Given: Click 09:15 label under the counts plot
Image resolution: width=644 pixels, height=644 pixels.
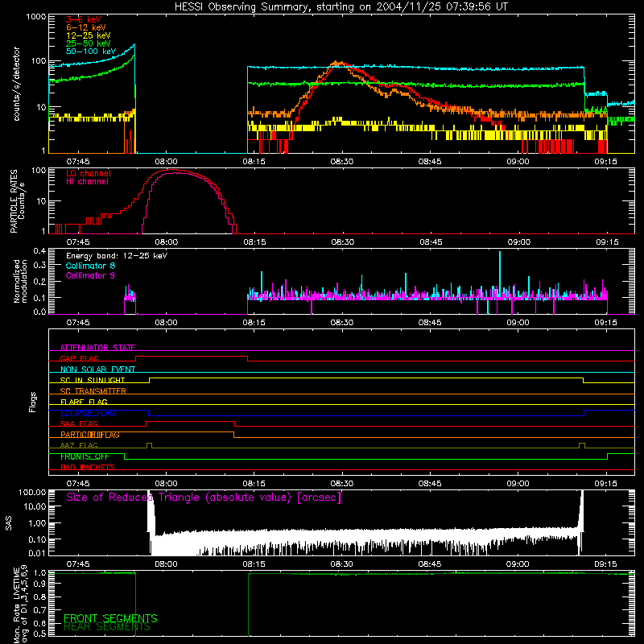Looking at the screenshot, I should click(x=605, y=162).
